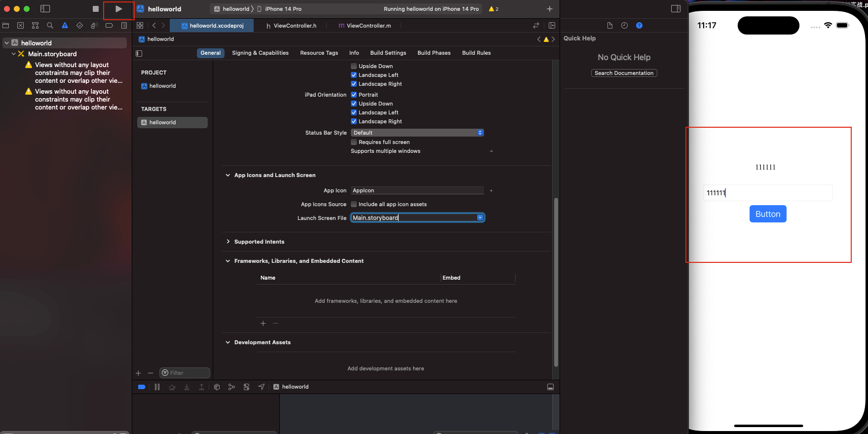Screen dimensions: 868x434
Task: Check Include all app icon assets
Action: point(354,204)
